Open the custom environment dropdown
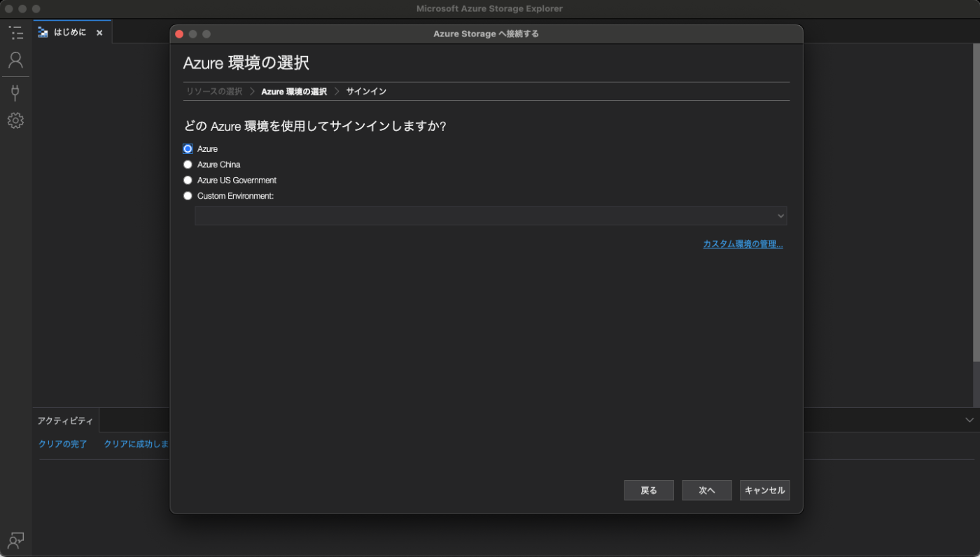 click(x=491, y=216)
